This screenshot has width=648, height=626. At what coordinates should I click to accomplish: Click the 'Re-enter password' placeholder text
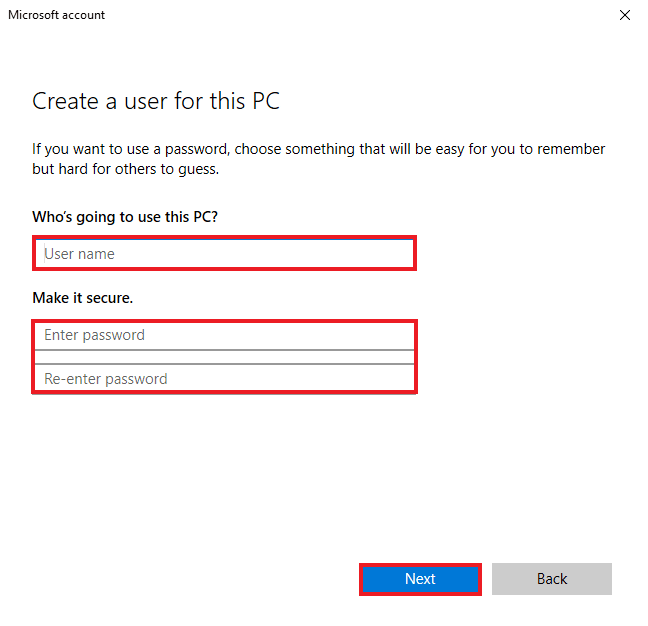tap(106, 379)
